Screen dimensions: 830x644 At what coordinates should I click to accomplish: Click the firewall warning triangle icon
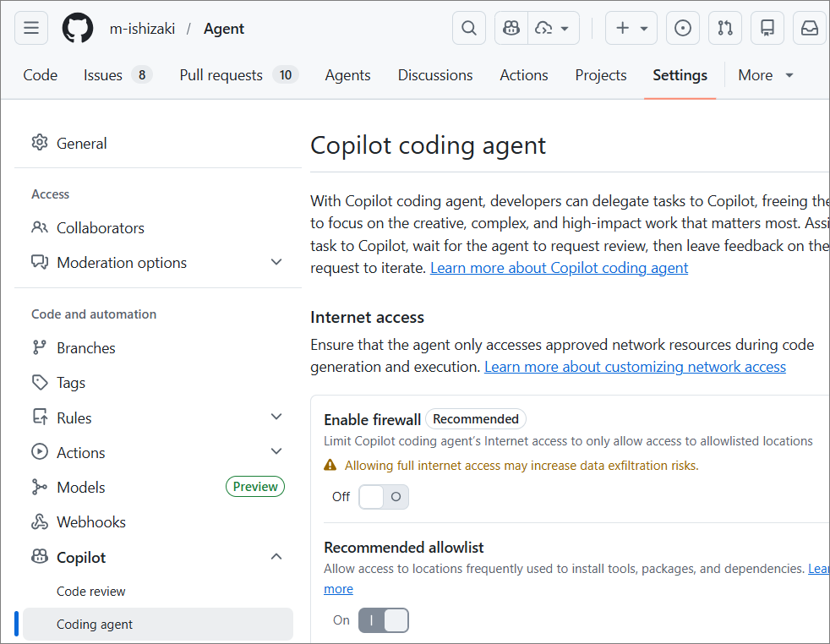pos(330,465)
